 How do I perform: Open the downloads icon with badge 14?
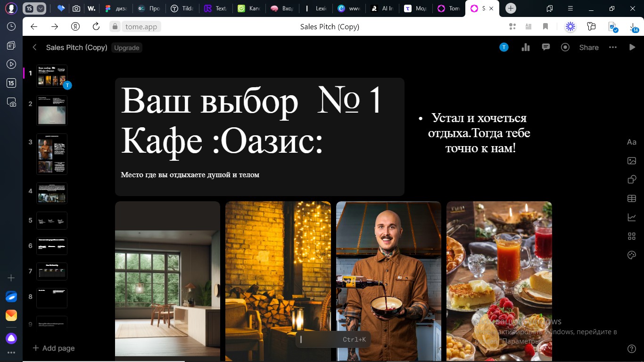click(x=634, y=27)
